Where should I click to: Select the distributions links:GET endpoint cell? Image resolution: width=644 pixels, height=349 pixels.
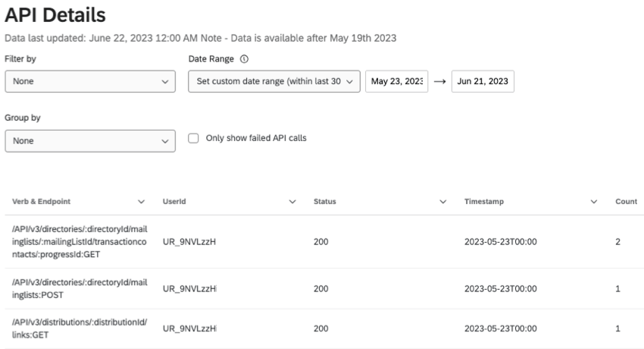click(x=80, y=329)
